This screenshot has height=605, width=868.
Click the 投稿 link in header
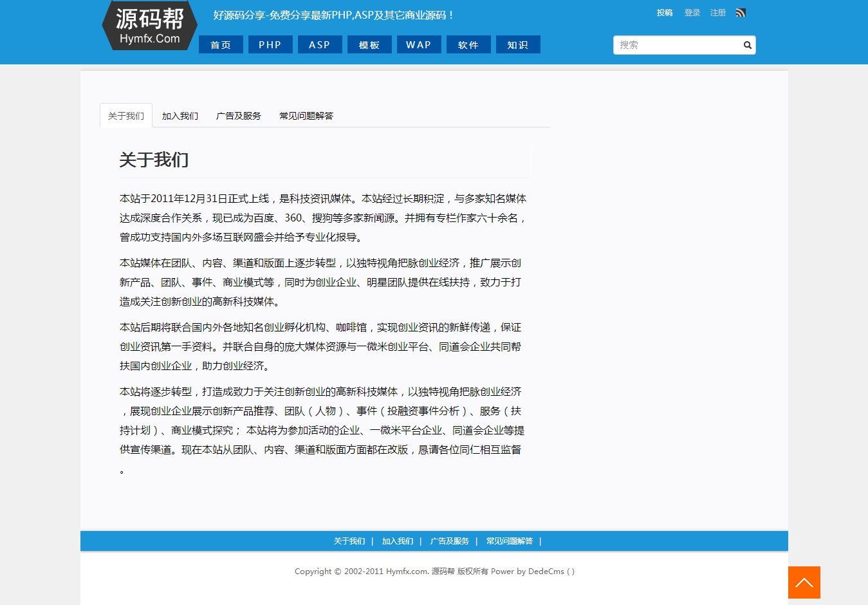coord(665,13)
